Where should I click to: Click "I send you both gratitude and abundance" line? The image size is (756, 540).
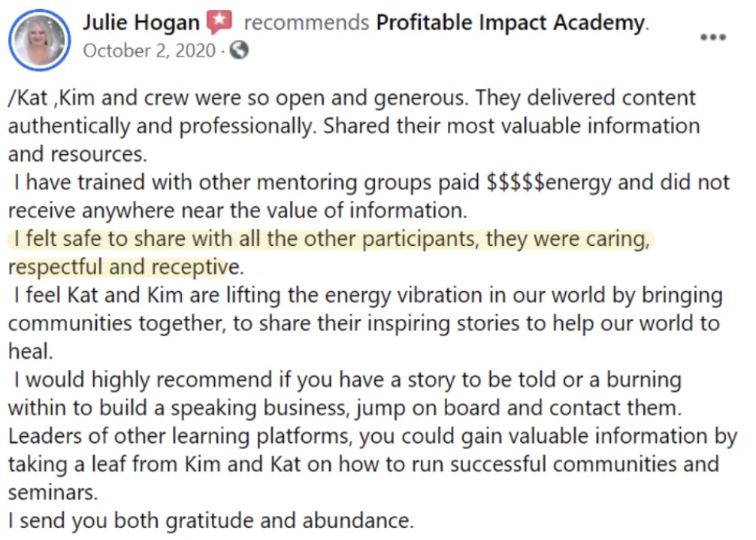(x=211, y=520)
